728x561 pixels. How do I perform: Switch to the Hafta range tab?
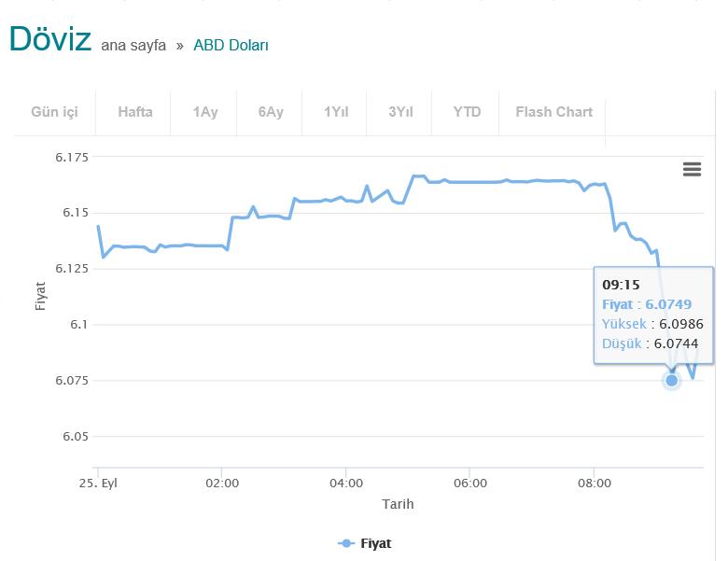click(x=135, y=112)
